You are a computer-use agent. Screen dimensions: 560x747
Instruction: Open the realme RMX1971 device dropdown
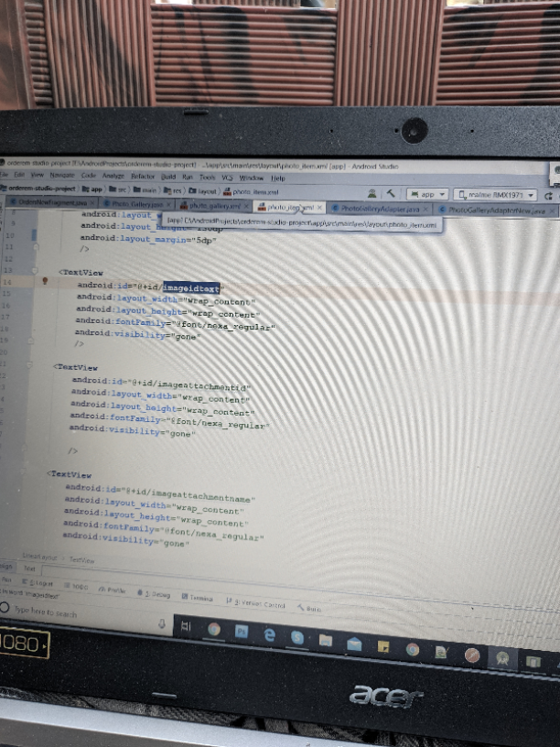coord(495,195)
